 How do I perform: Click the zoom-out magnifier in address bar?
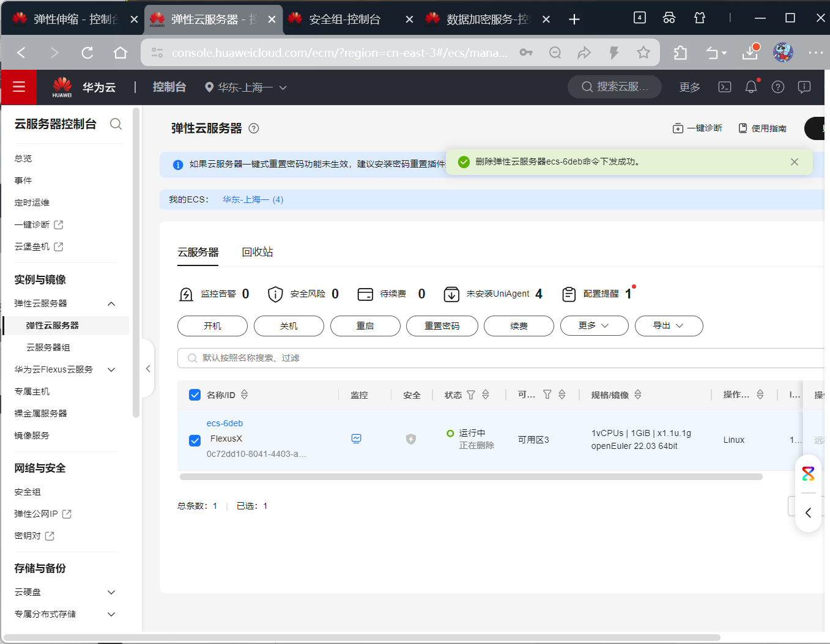coord(555,53)
